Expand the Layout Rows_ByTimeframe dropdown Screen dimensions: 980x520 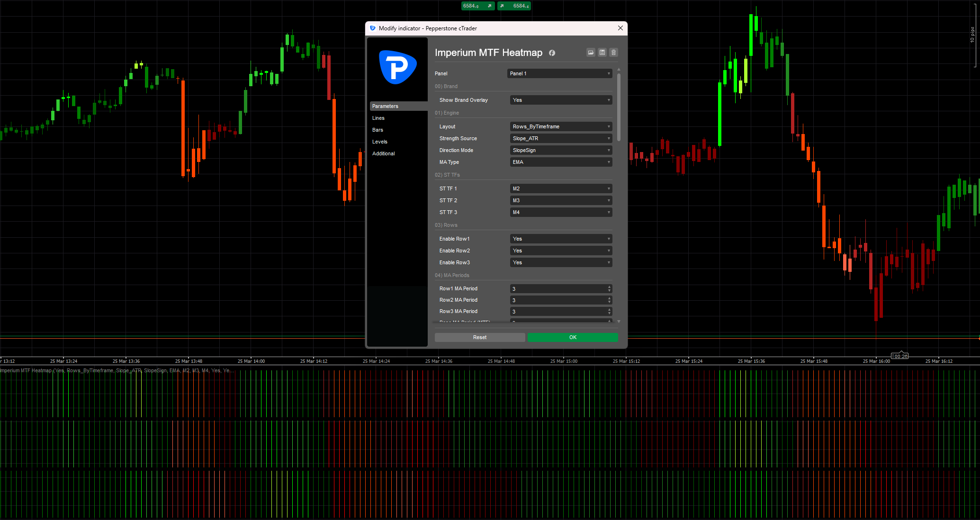561,126
